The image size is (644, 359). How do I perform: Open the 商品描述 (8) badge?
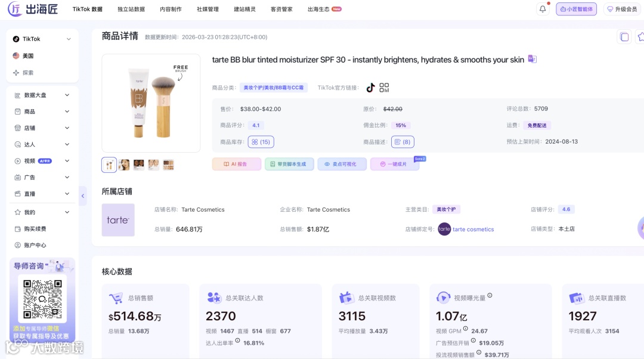point(402,142)
